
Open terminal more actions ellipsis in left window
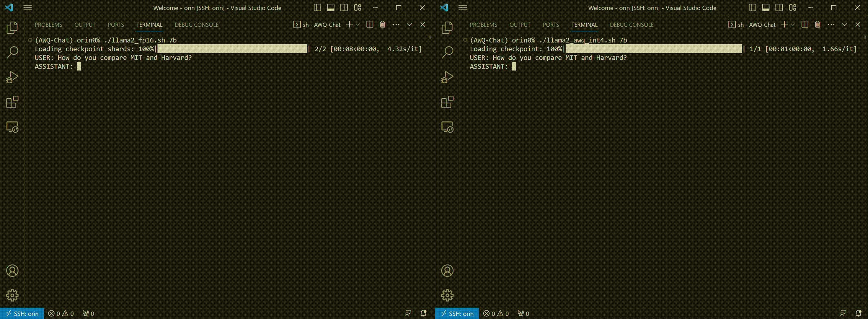(x=396, y=25)
